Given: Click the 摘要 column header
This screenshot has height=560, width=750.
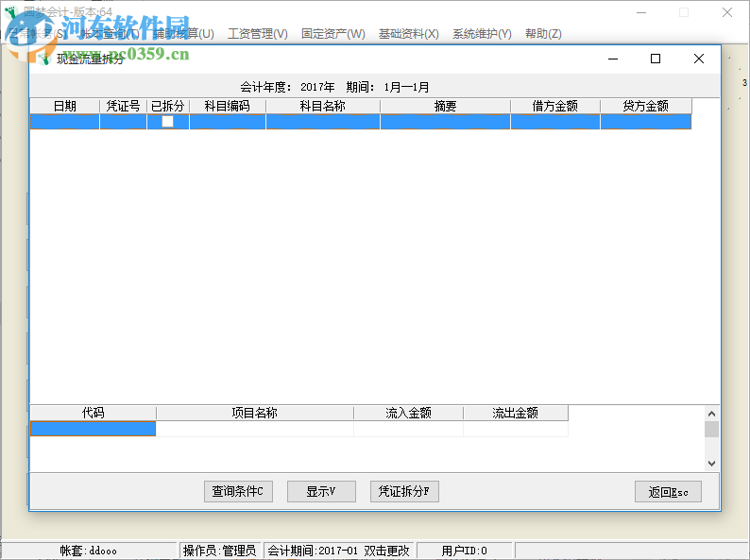Looking at the screenshot, I should point(445,106).
